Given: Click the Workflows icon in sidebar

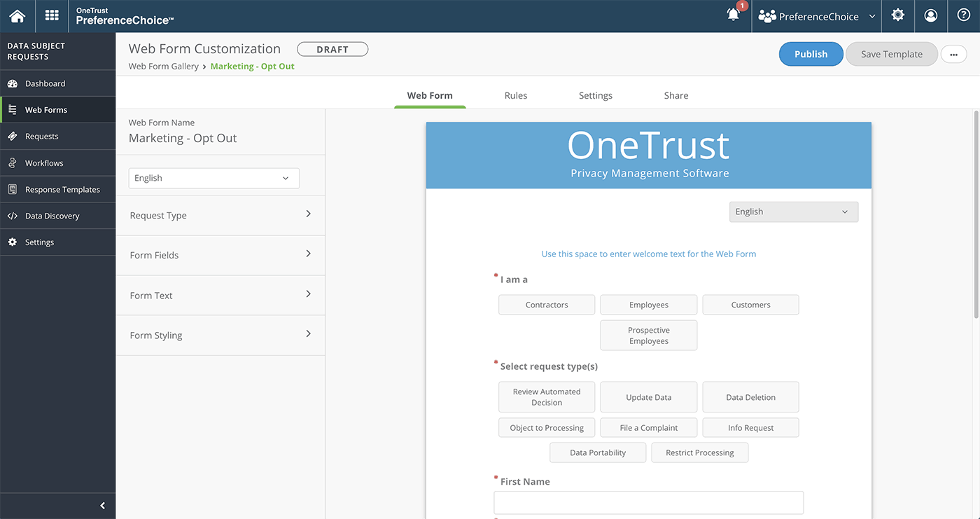Looking at the screenshot, I should 12,163.
